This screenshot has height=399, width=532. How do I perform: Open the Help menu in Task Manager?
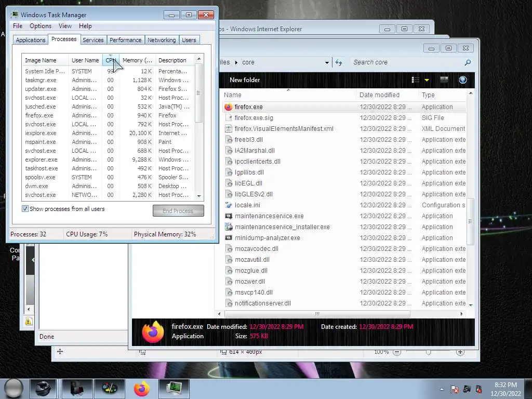pyautogui.click(x=85, y=26)
